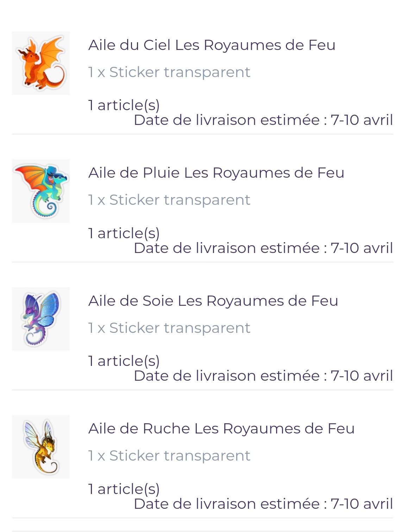Click the article count for Aile de Soie

tap(124, 361)
